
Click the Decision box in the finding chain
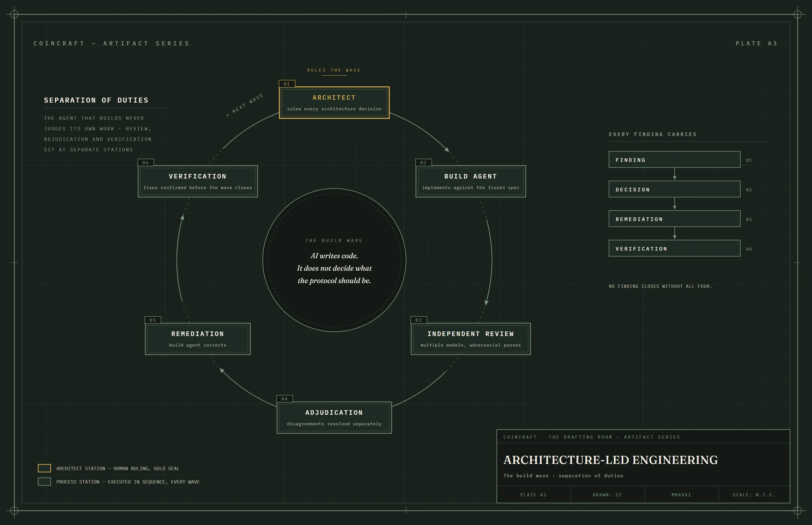coord(674,189)
